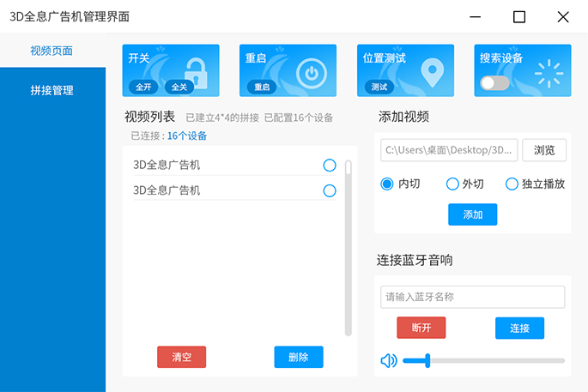The image size is (588, 392).
Task: Click the loading spinner icon on 搜索设备 card
Action: [549, 74]
